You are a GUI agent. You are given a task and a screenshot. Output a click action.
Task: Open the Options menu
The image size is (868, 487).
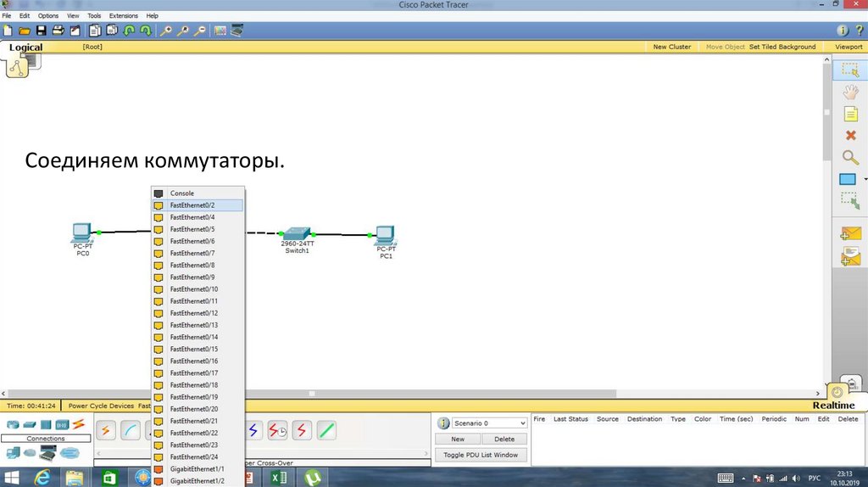pos(48,16)
